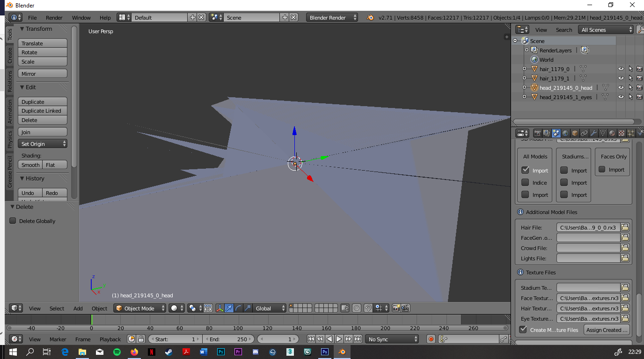Screen dimensions: 644x359
Task: Expand the hair_1179_0 tree item
Action: point(524,69)
